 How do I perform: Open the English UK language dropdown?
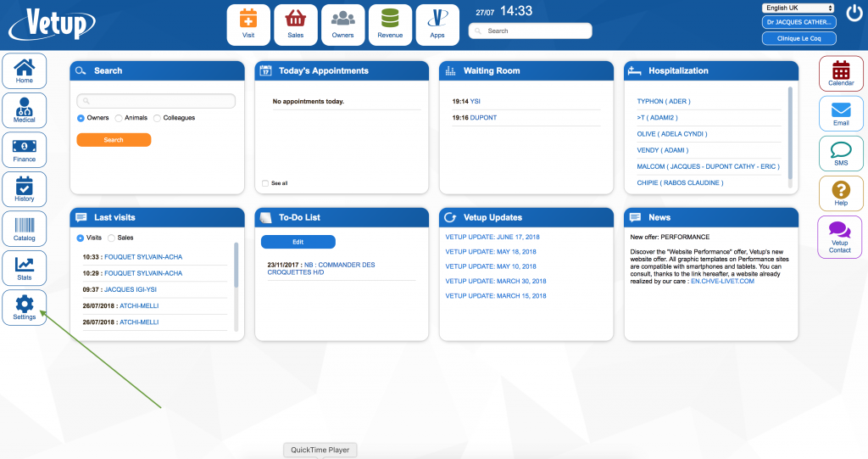[798, 8]
